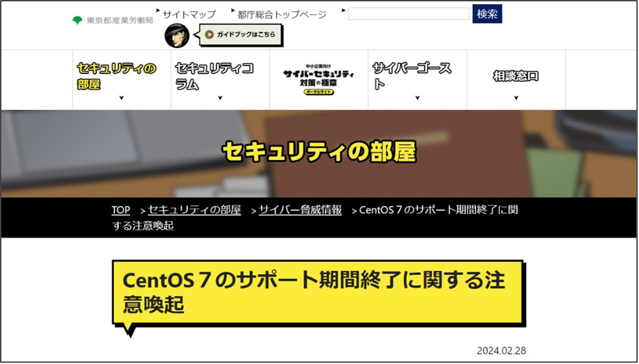Select the セキュリティコラム navigation item
Screen dimensions: 639x364
pos(214,76)
